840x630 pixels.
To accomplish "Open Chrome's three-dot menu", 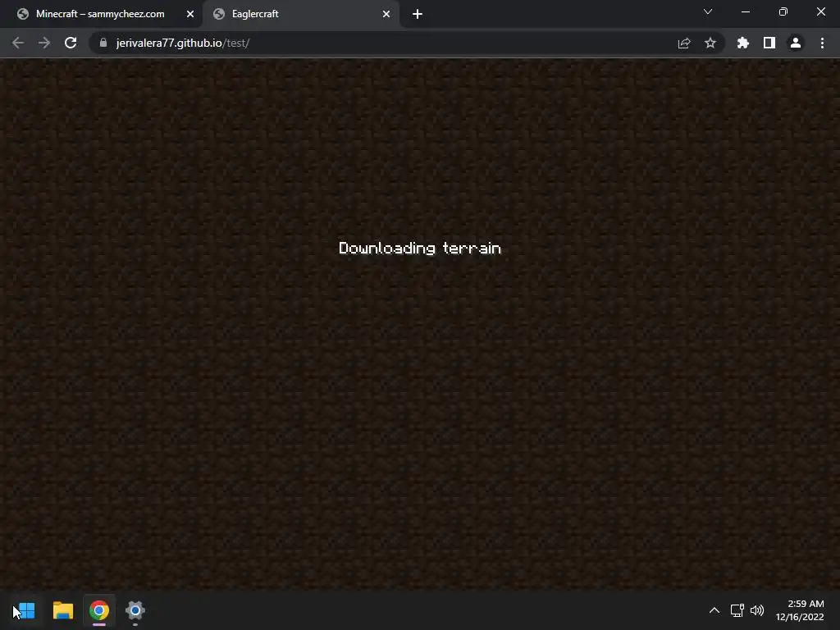I will [822, 43].
